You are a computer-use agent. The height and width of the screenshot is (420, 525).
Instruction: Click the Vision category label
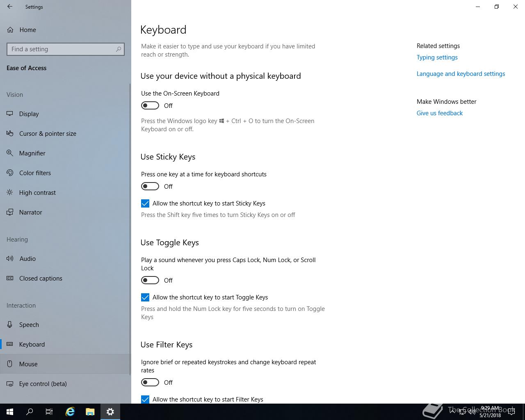point(15,95)
